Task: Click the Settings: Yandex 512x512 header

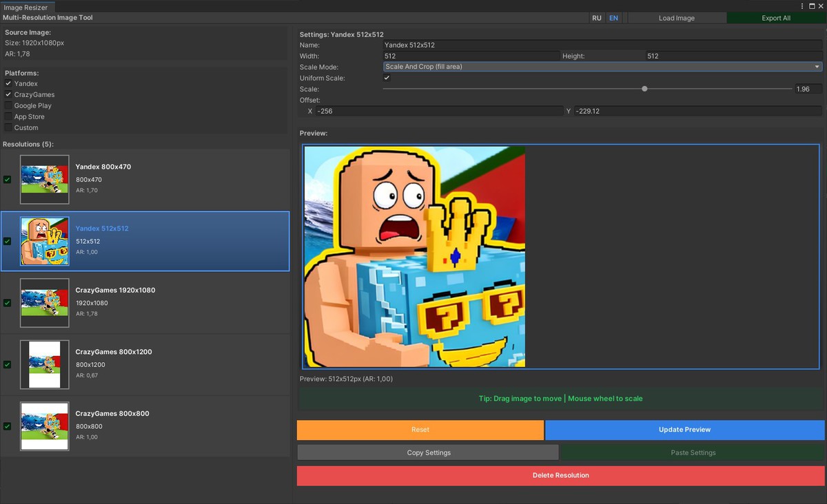Action: pyautogui.click(x=342, y=34)
